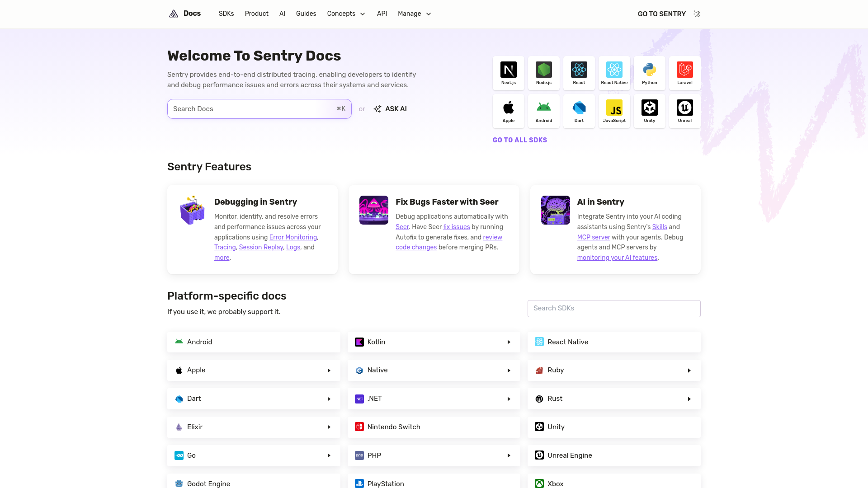Open the React SDK tile
The width and height of the screenshot is (868, 488).
point(579,73)
